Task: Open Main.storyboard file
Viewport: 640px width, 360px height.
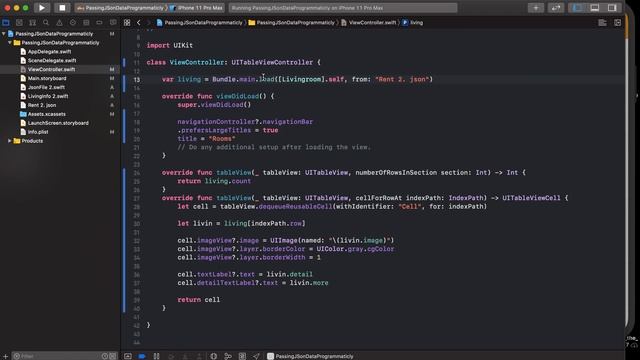Action: pos(47,78)
